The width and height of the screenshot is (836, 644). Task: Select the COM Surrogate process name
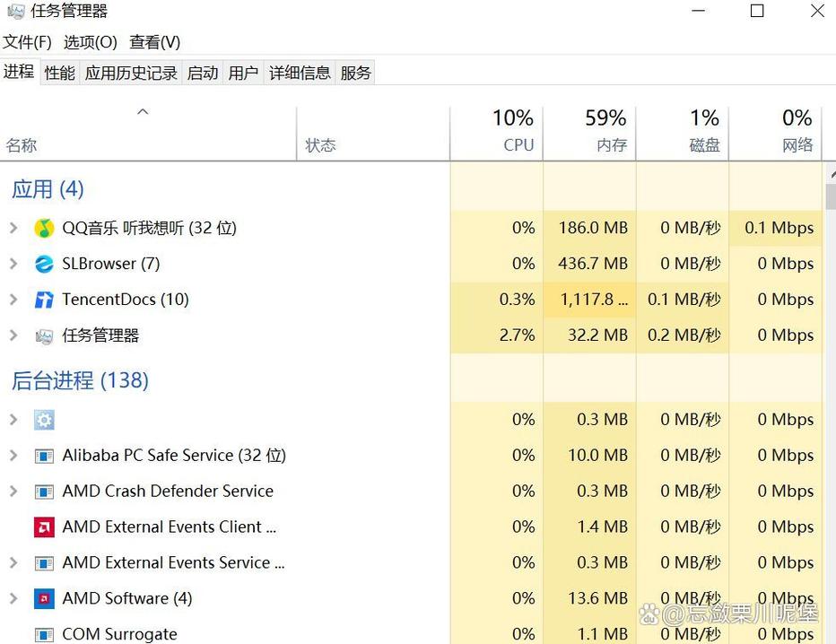click(120, 634)
